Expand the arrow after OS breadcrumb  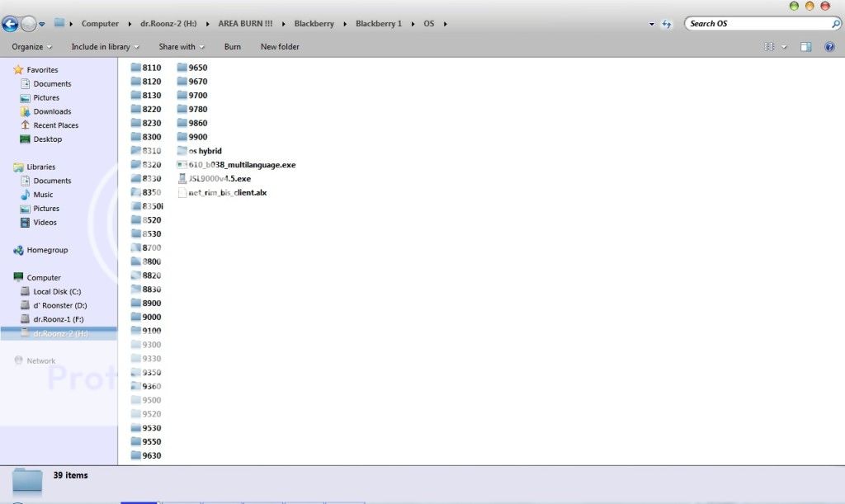(445, 24)
